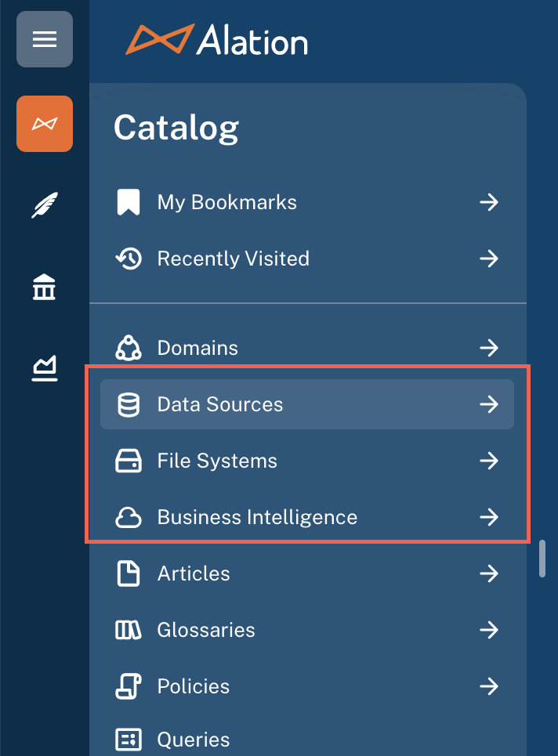Image resolution: width=558 pixels, height=756 pixels.
Task: Open the bank building sidebar icon
Action: pyautogui.click(x=45, y=287)
